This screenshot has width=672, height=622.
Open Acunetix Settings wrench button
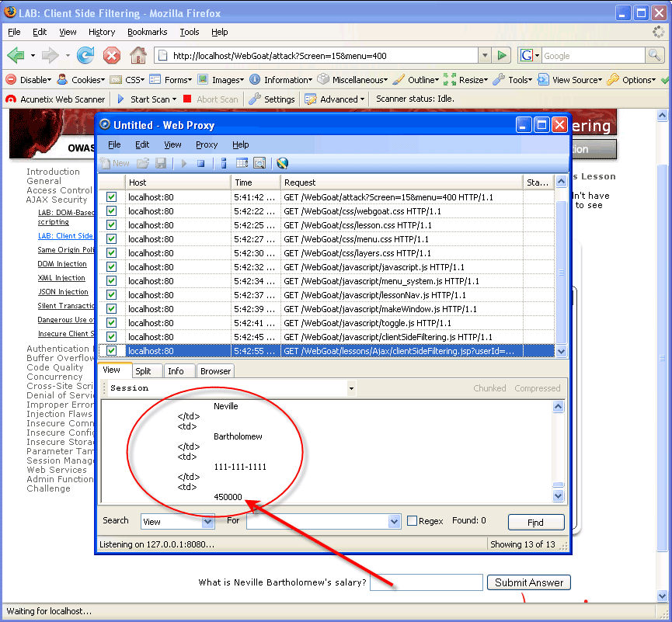tap(272, 99)
